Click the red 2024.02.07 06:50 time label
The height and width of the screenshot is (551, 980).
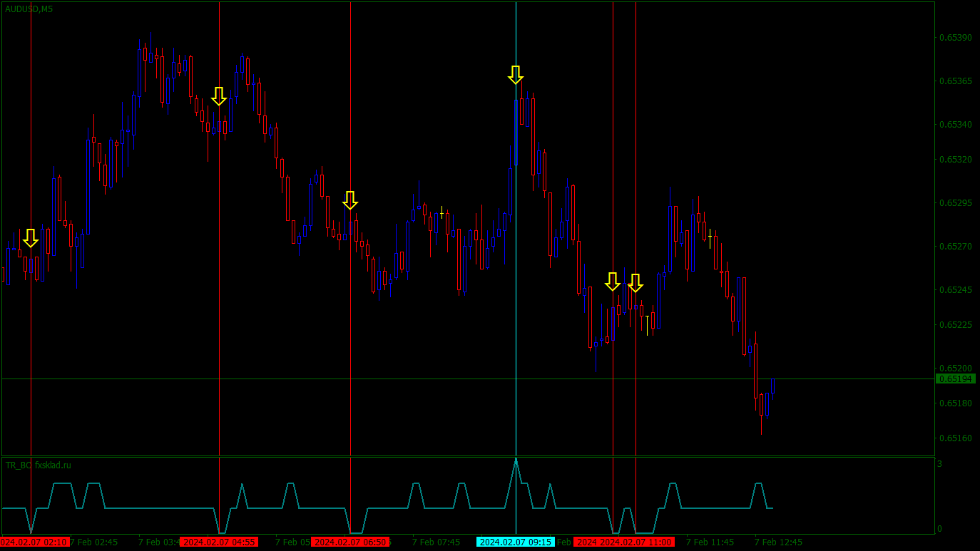(350, 542)
